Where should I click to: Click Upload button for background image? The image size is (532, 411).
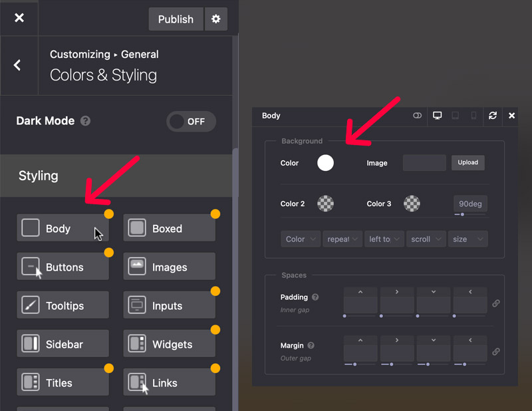click(x=467, y=162)
